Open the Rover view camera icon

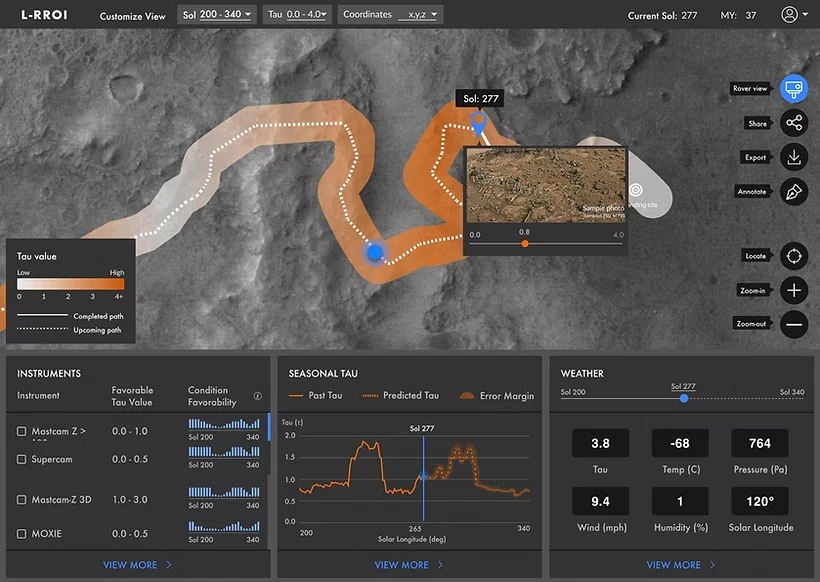tap(794, 88)
